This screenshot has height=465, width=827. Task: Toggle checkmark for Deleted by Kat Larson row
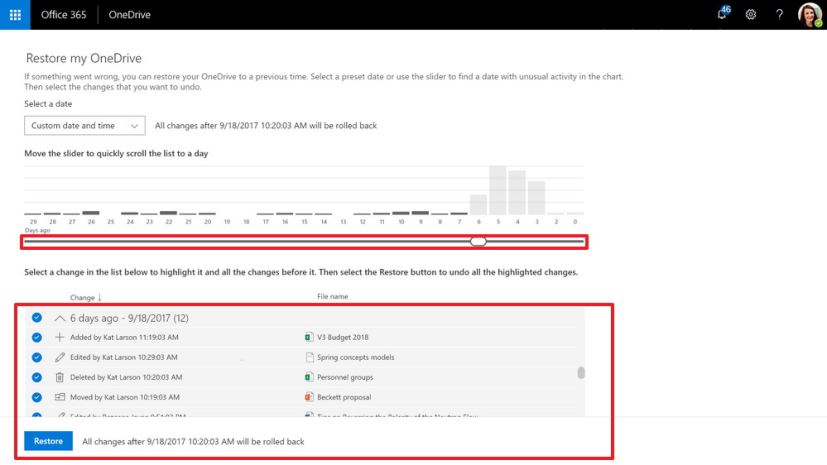coord(36,377)
